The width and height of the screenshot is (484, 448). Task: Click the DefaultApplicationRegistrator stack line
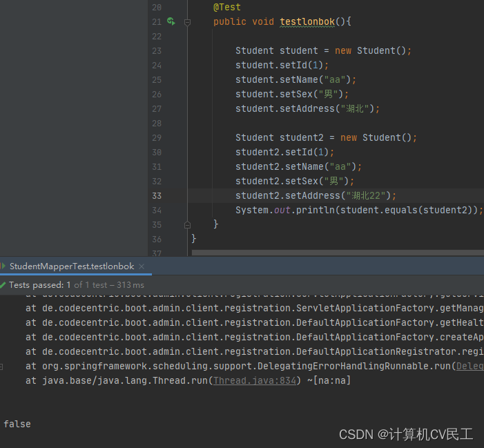[x=254, y=351]
